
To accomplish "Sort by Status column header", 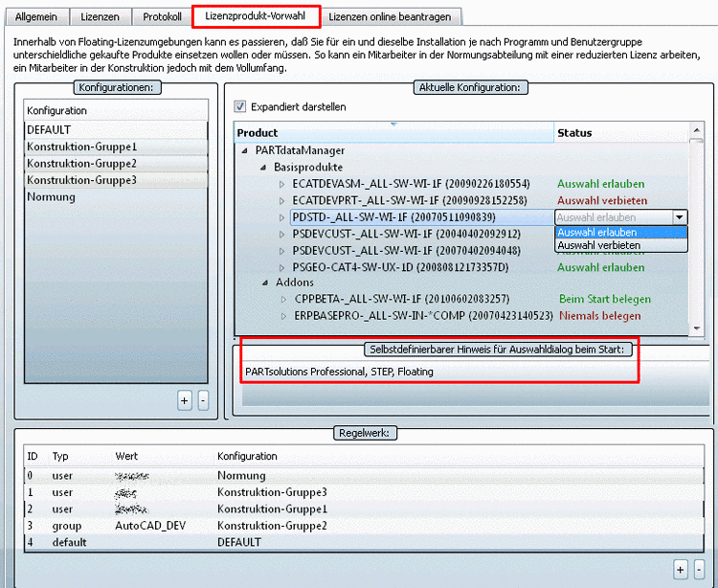I will pos(621,133).
